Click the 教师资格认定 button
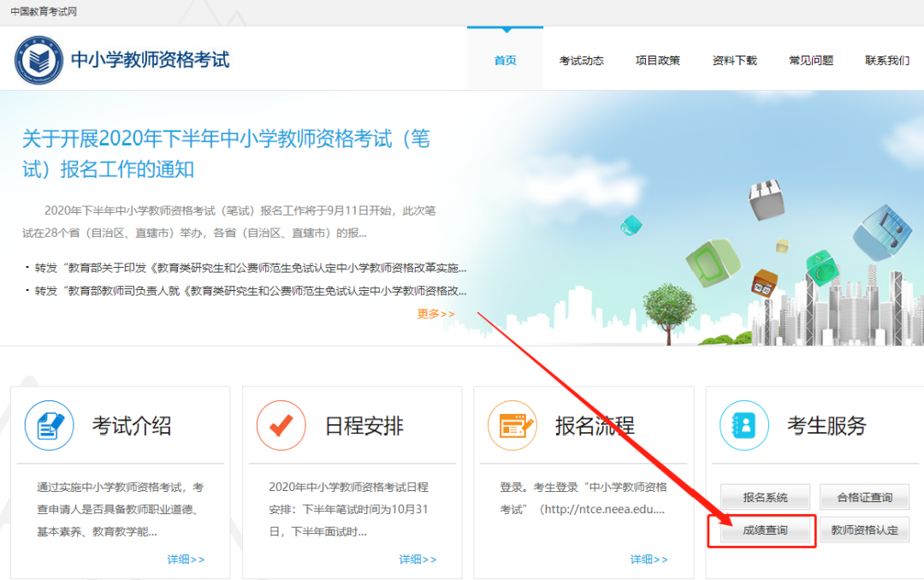Viewport: 924px width, 580px height. (x=864, y=530)
